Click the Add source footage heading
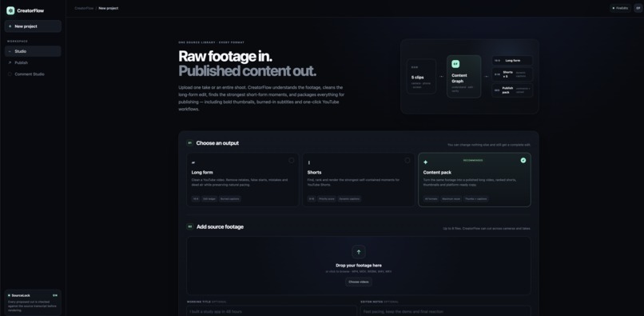 click(220, 226)
